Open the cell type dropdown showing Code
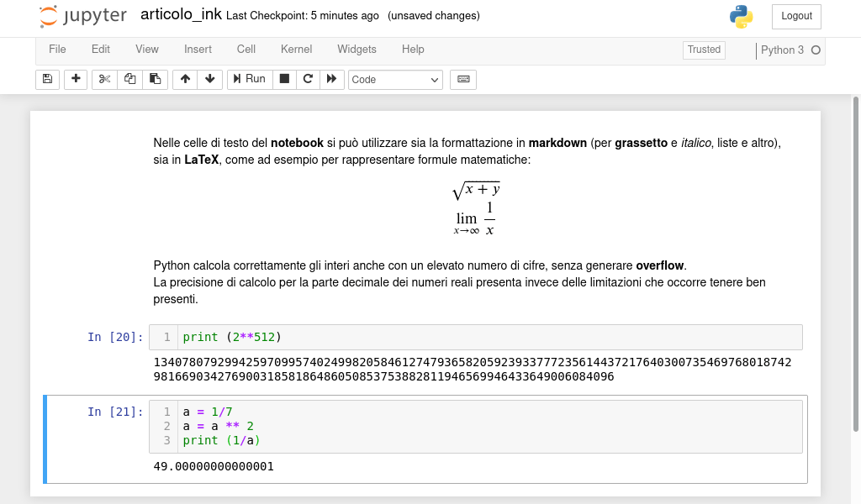This screenshot has height=504, width=861. pos(395,80)
